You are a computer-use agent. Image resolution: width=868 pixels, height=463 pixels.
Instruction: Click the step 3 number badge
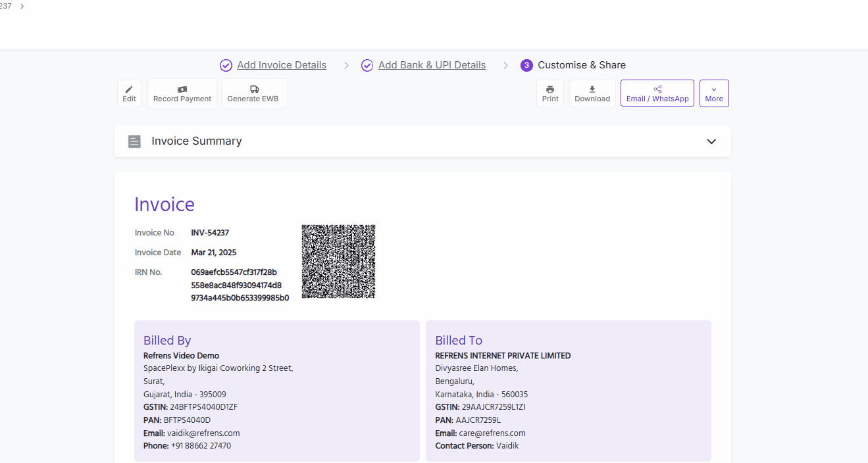point(526,65)
